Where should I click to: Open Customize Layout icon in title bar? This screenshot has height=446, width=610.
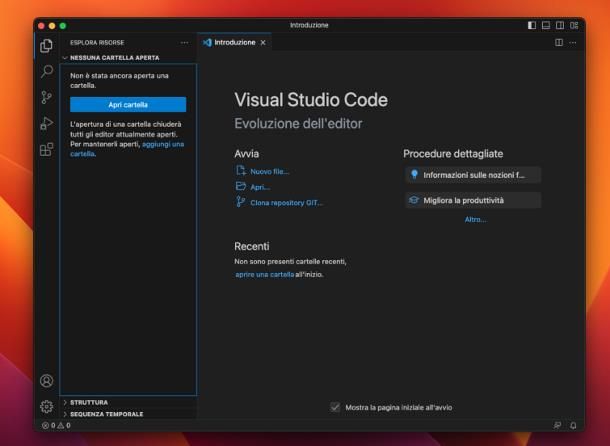point(574,25)
